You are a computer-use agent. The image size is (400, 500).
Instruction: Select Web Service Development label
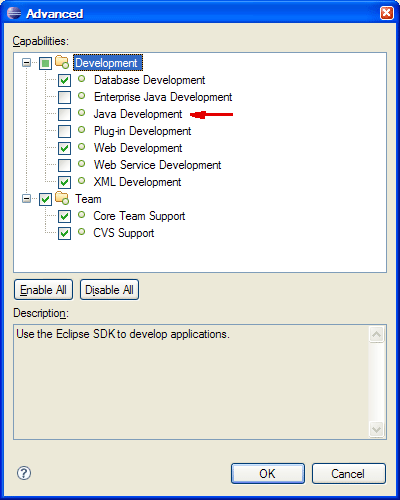click(x=157, y=165)
